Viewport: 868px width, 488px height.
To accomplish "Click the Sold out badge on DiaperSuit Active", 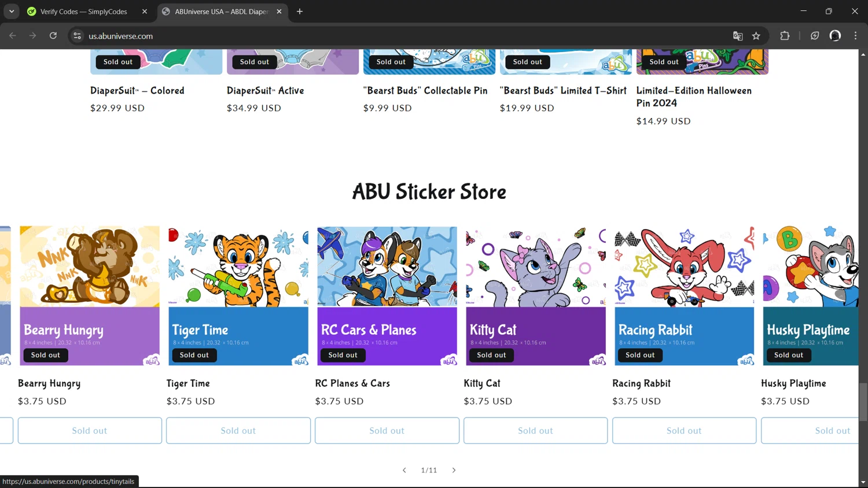I will coord(255,62).
